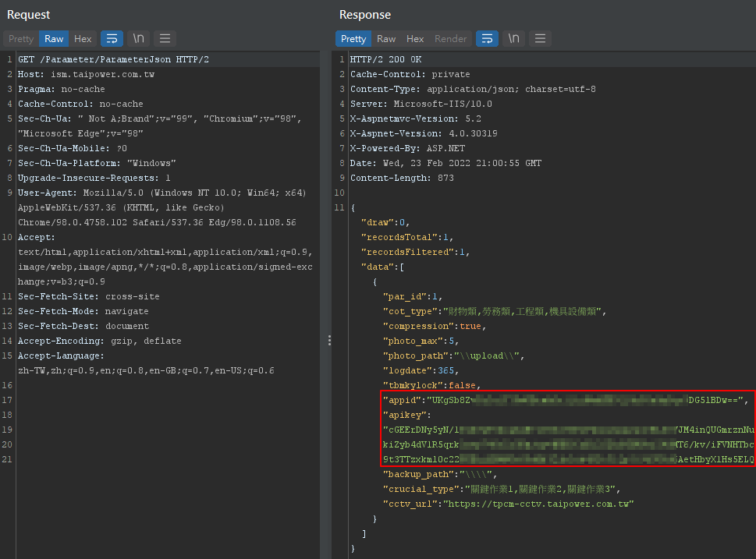Click the "recordsTotal":1 JSON line
The height and width of the screenshot is (559, 756).
(x=407, y=237)
